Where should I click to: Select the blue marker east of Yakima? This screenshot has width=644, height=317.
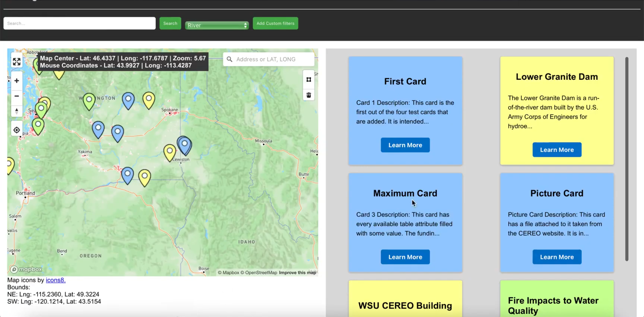point(117,133)
